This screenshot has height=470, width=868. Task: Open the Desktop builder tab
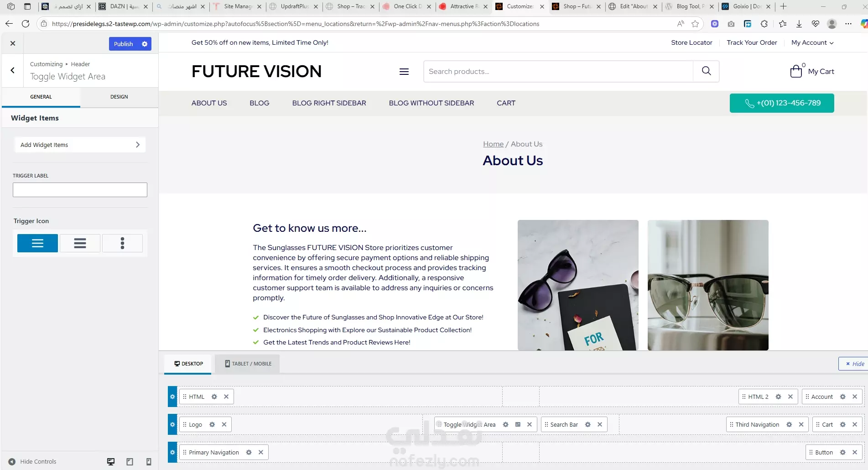188,364
